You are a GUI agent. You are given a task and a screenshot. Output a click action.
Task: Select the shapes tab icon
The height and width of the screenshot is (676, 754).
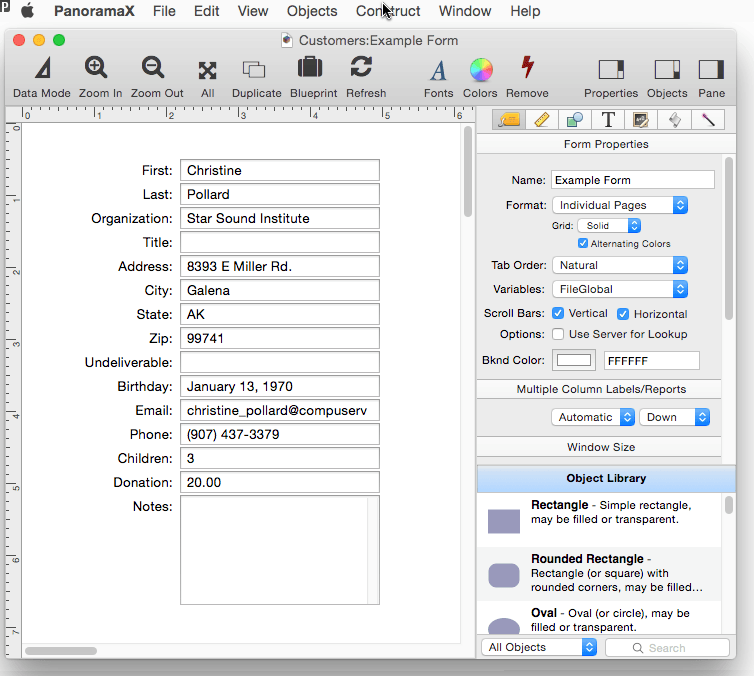[x=575, y=120]
